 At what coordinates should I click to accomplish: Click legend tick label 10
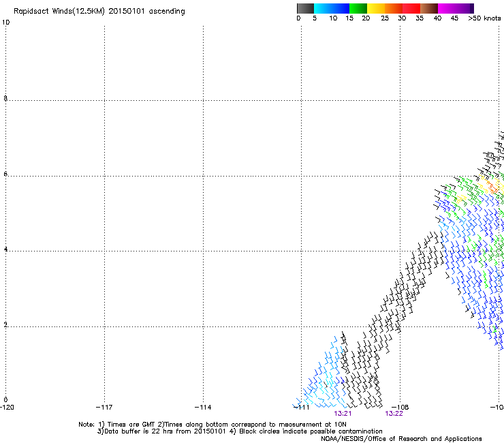click(x=333, y=18)
